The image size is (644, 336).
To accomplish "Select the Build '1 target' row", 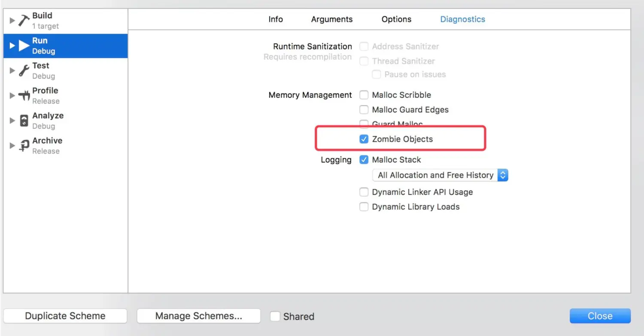I will tap(66, 21).
